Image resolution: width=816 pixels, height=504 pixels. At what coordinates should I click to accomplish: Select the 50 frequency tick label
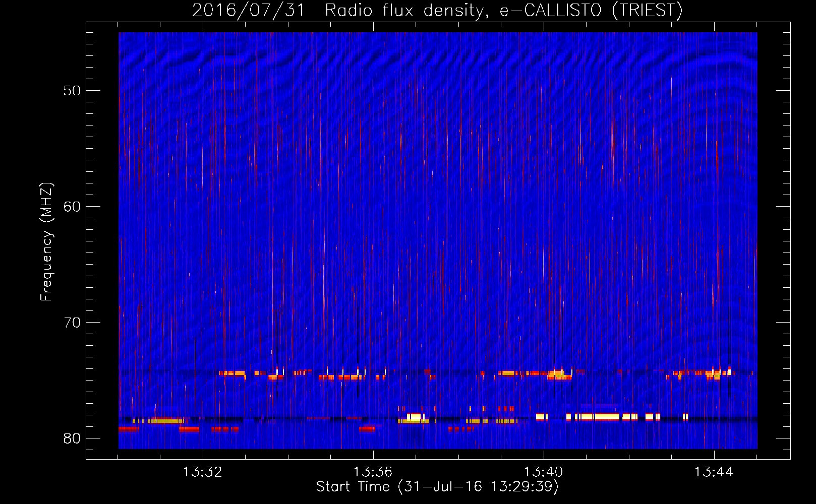(x=72, y=91)
